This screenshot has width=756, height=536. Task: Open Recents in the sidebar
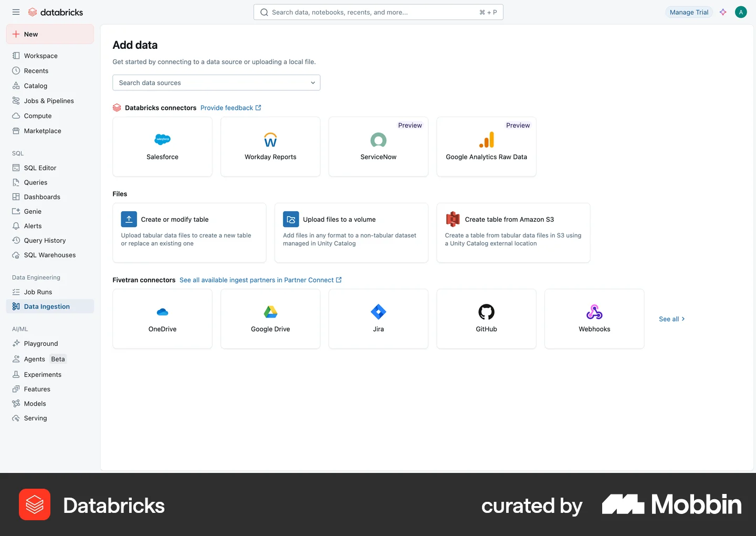click(50, 71)
